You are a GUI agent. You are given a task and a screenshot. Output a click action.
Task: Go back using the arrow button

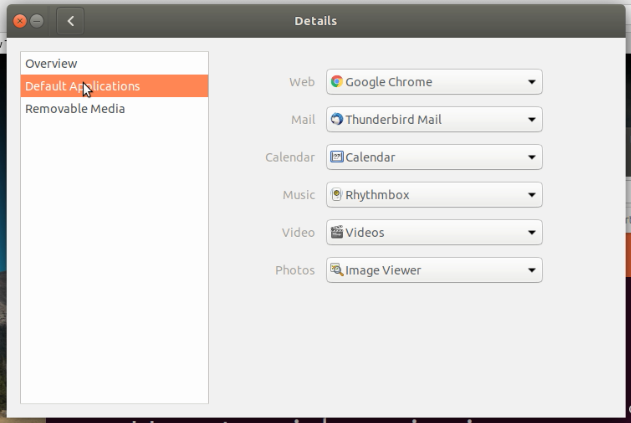point(70,21)
